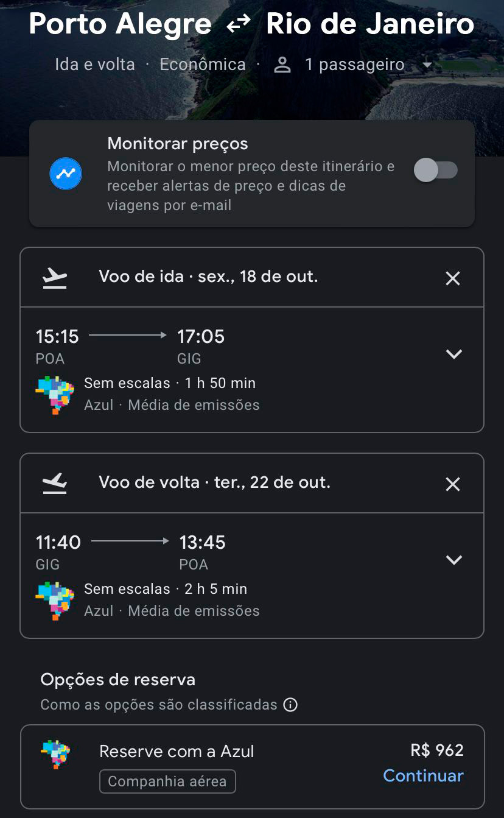Expand the 11:40 return flight details
Image resolution: width=504 pixels, height=818 pixels.
point(454,560)
